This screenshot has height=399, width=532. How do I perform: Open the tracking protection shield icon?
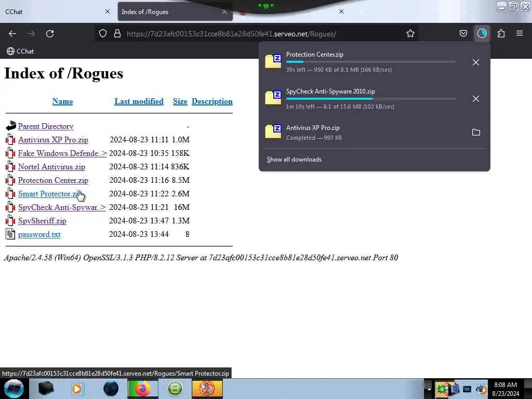click(x=103, y=34)
